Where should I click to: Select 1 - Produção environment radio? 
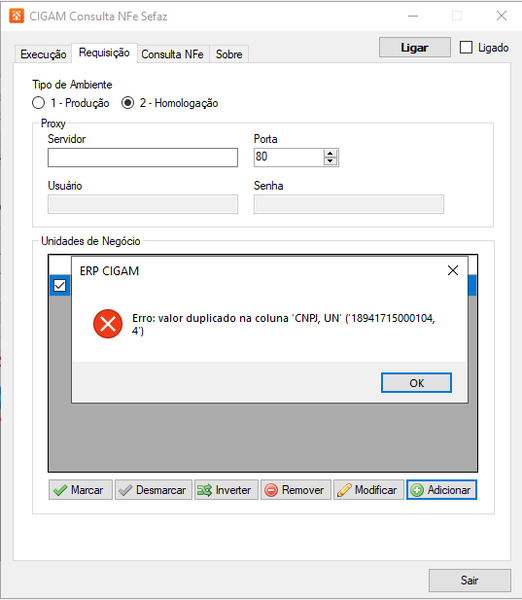coord(38,103)
